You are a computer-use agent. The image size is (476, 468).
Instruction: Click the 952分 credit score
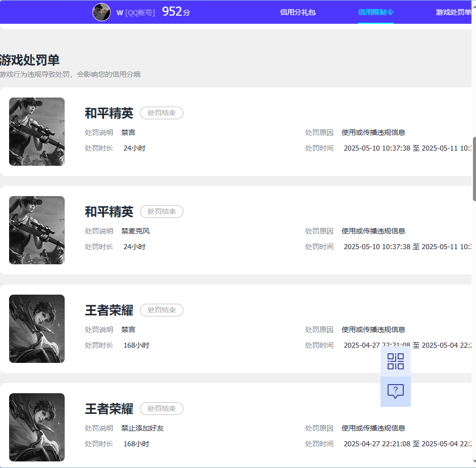point(176,12)
